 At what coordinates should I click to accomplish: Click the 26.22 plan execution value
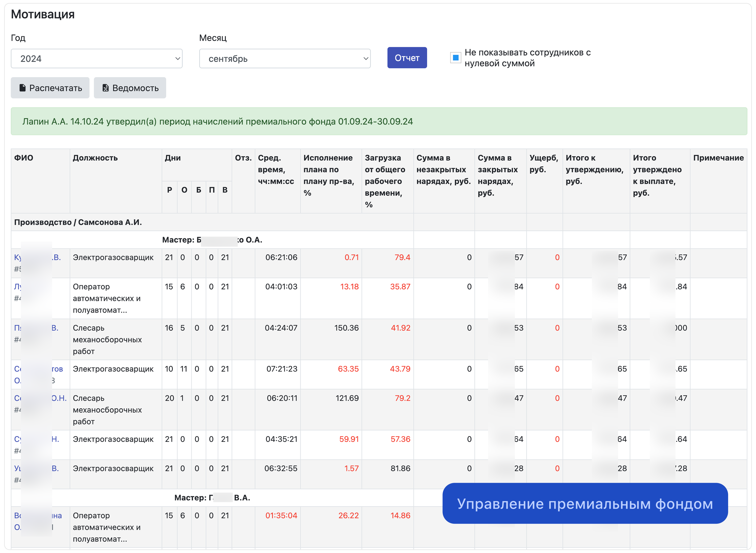point(348,516)
